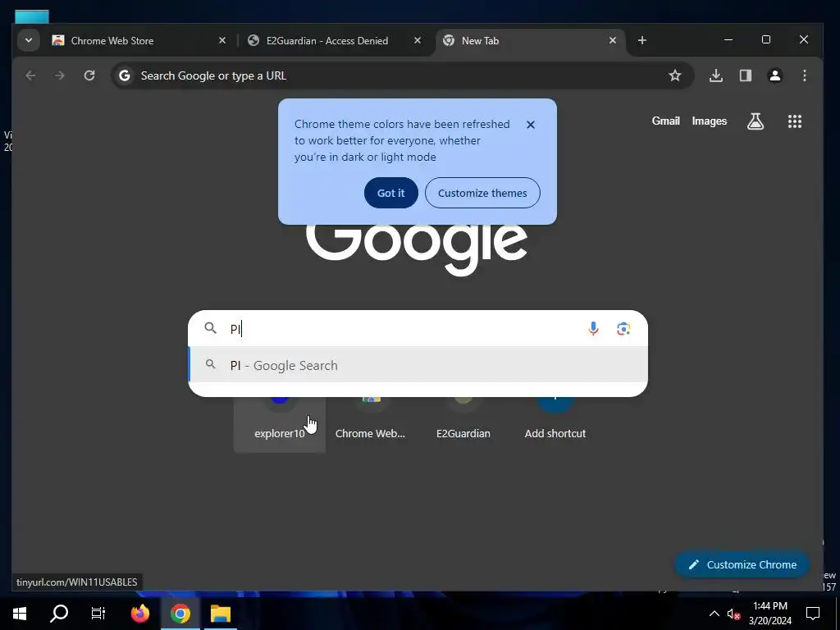Open Chrome three-dot menu
The height and width of the screenshot is (630, 840).
(x=804, y=75)
